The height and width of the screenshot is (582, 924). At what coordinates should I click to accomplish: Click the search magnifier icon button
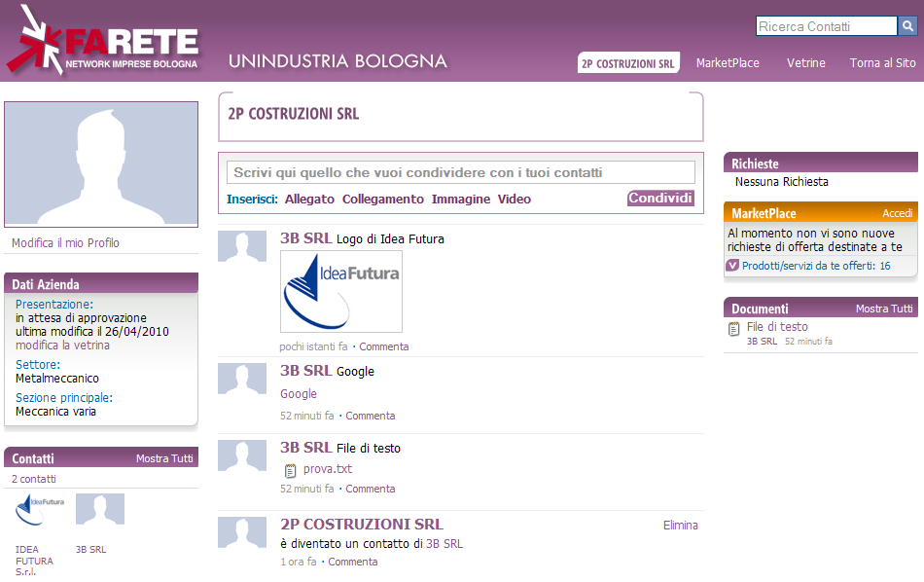[x=907, y=26]
